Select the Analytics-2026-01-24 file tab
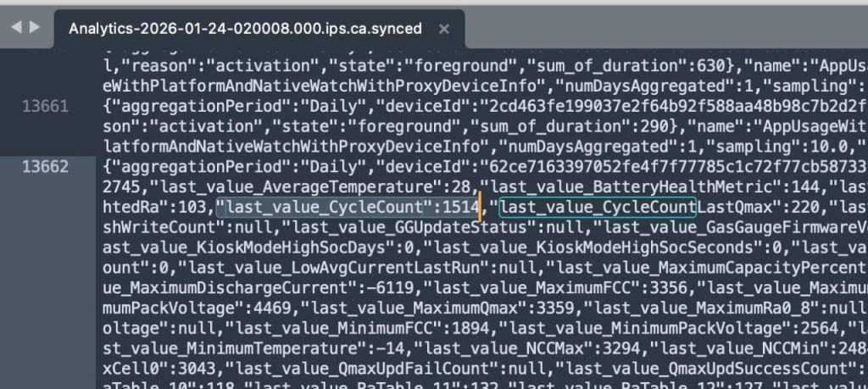Viewport: 868px width, 389px height. point(245,29)
